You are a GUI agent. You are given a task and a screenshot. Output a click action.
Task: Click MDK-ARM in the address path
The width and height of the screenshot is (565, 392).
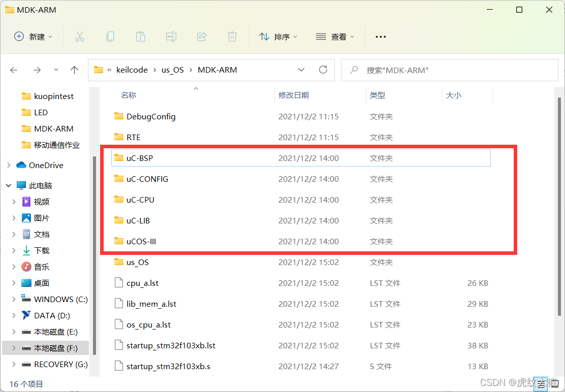[x=217, y=70]
